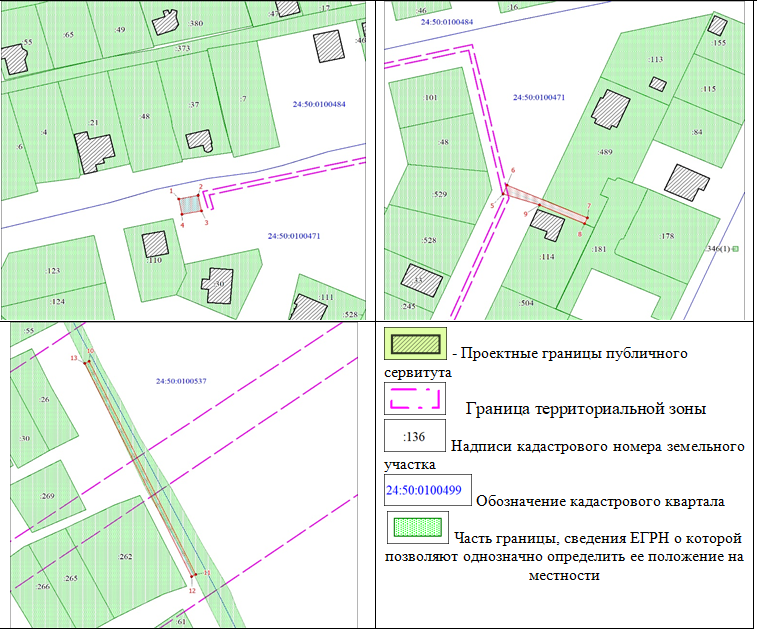Click the hatched building on parcel ':110'

point(155,244)
